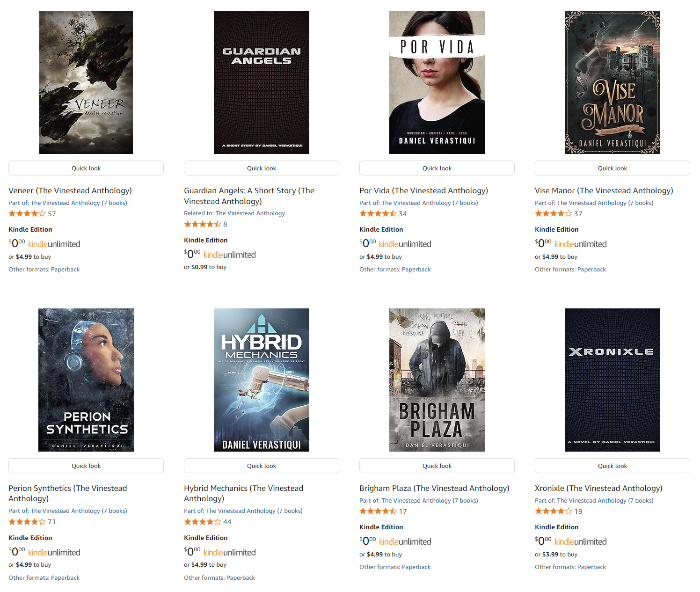The width and height of the screenshot is (700, 592).
Task: Open the Vise Manor book cover
Action: [612, 82]
